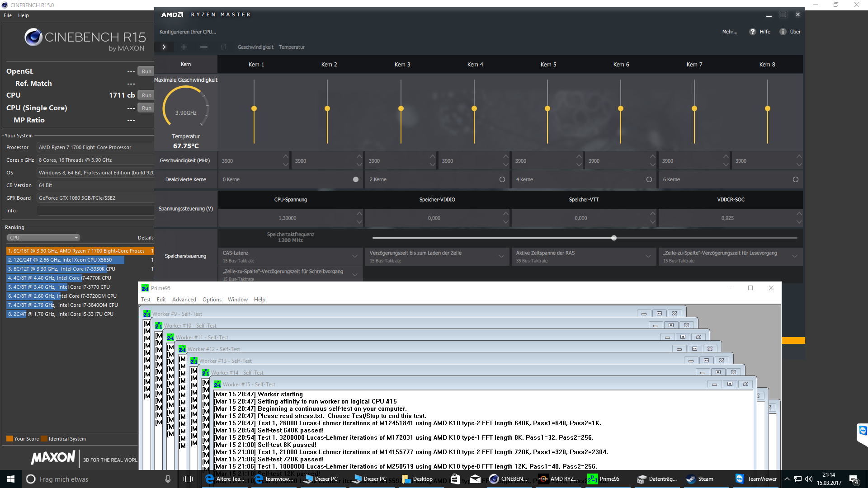Open the Options menu in Prime95

tap(212, 300)
